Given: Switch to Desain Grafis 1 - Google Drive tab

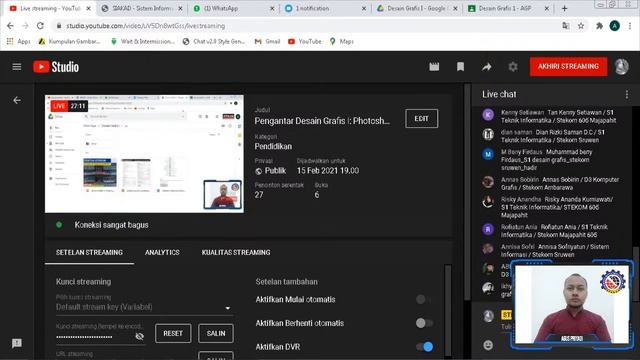Looking at the screenshot, I should (416, 8).
